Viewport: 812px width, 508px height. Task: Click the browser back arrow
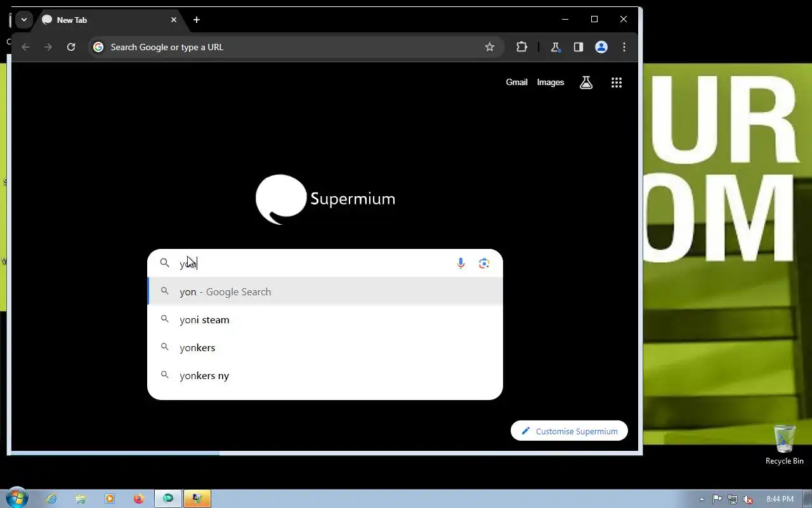coord(25,47)
